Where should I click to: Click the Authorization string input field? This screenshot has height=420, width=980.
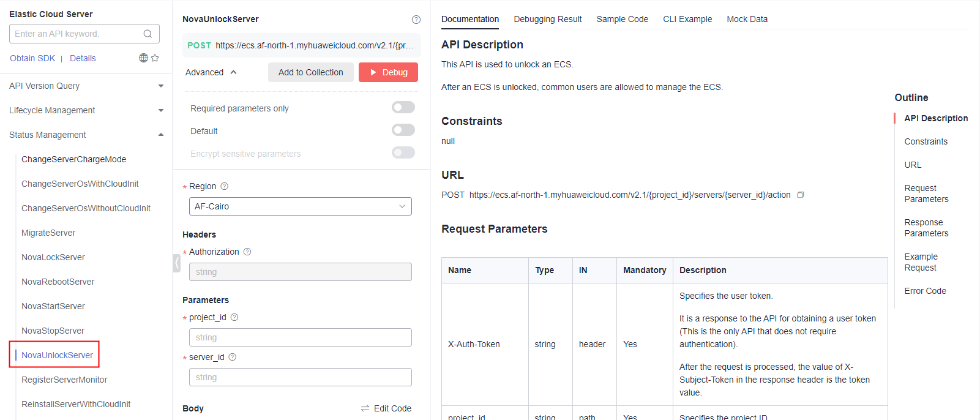coord(301,272)
